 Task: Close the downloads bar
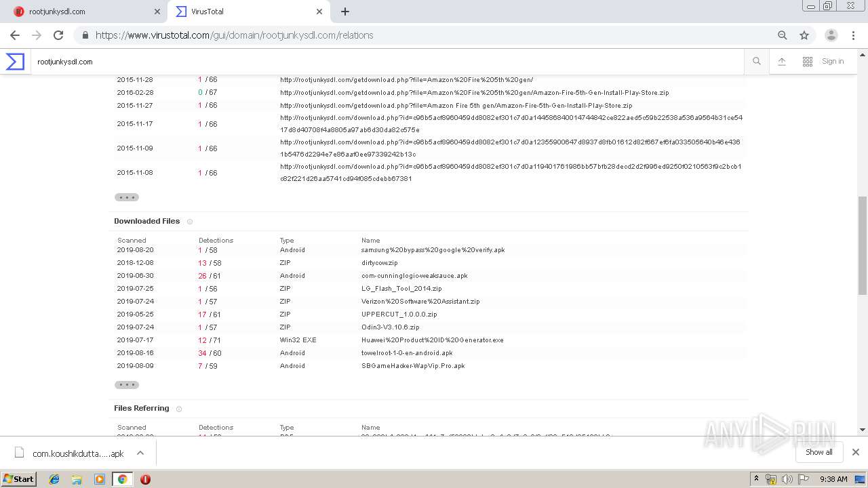pos(856,452)
